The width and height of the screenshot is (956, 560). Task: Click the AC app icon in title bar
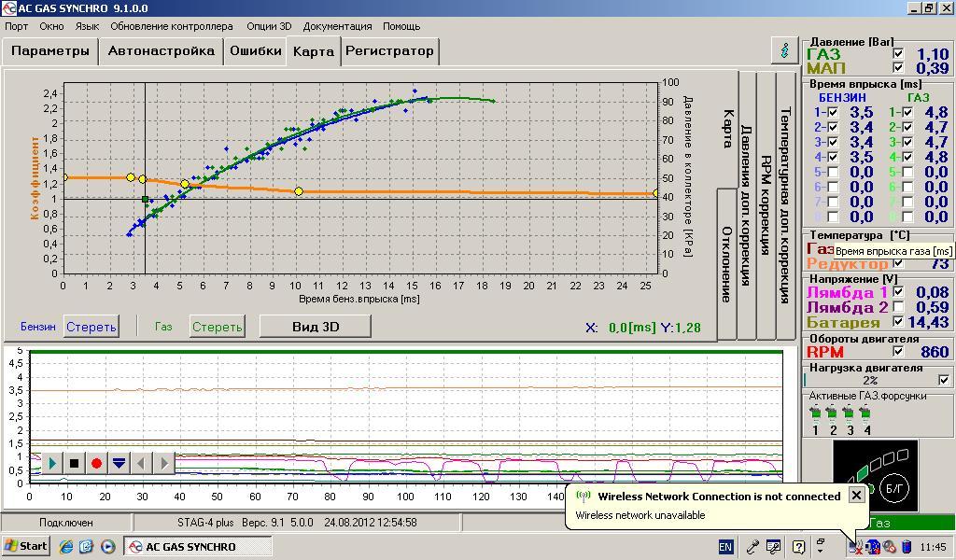(x=8, y=8)
